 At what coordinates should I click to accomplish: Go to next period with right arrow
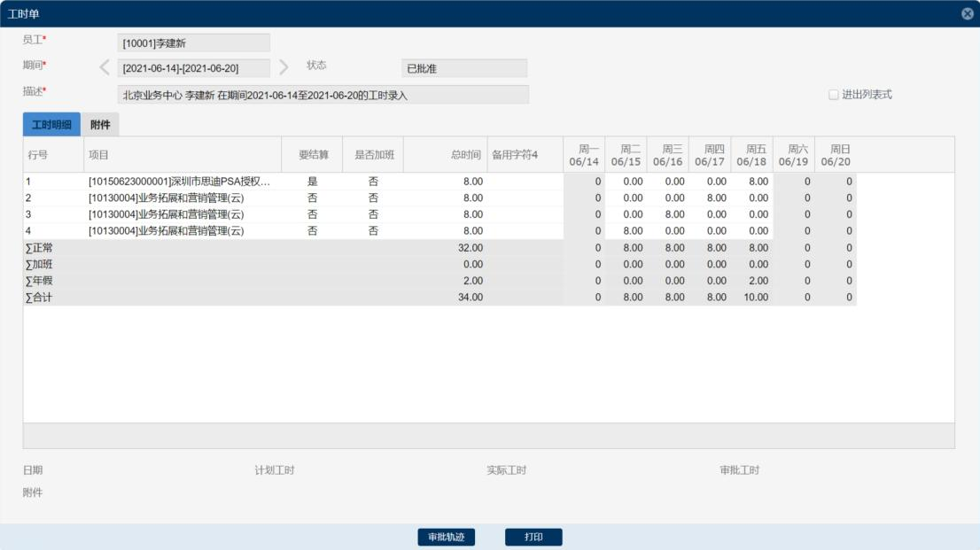point(284,67)
